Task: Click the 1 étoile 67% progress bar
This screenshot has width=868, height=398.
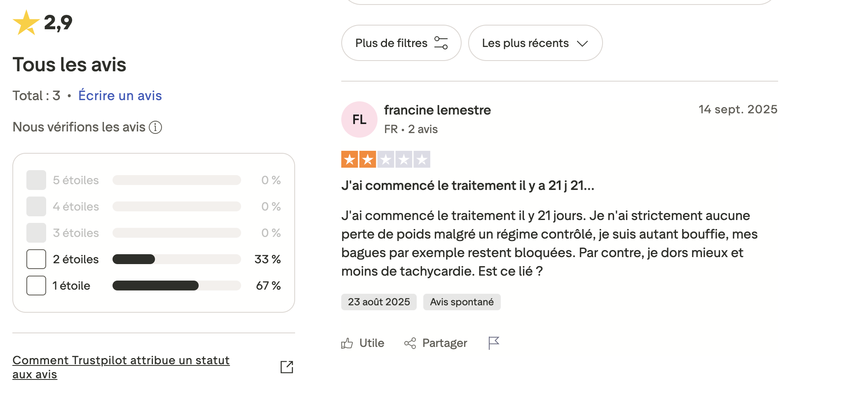Action: [176, 286]
